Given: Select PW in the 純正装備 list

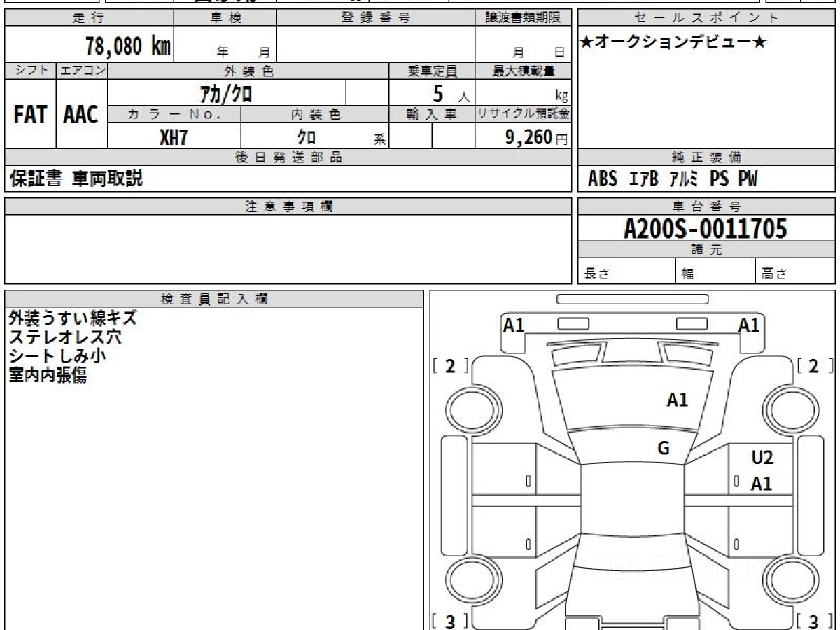Looking at the screenshot, I should click(748, 179).
